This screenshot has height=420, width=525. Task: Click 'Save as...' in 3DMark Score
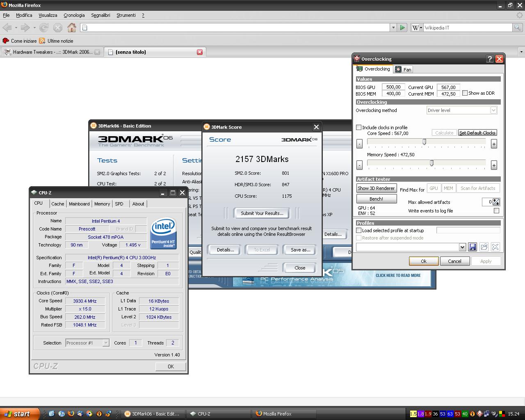pos(300,250)
